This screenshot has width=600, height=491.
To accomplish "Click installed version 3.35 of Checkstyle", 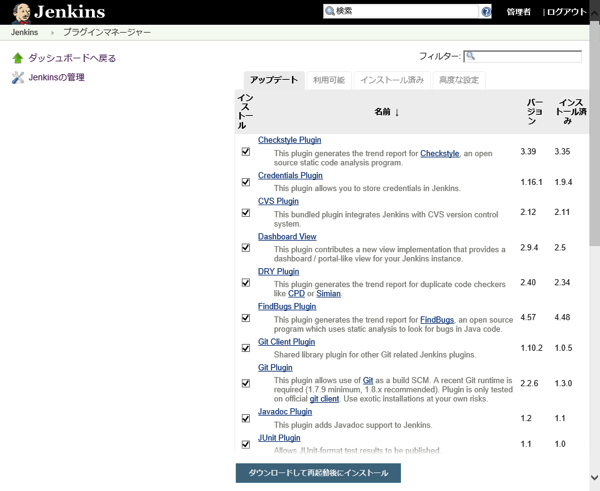I will (x=562, y=152).
